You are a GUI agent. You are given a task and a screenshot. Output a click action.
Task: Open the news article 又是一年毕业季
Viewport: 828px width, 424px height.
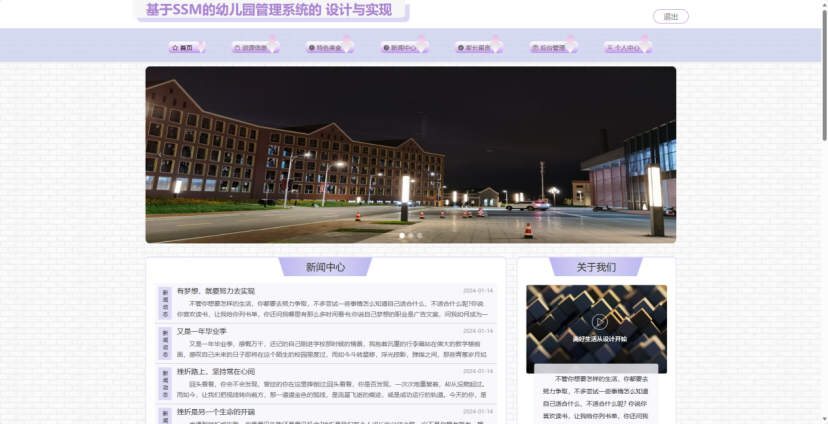point(201,331)
